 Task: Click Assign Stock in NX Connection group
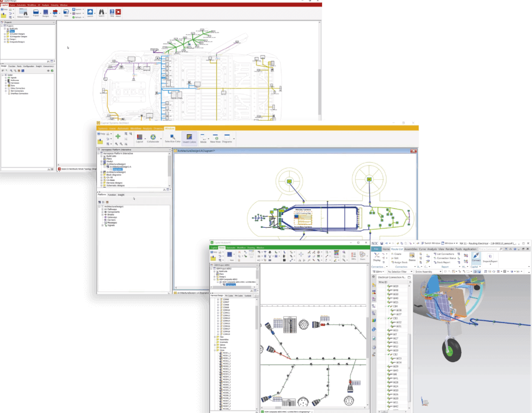[x=398, y=262]
